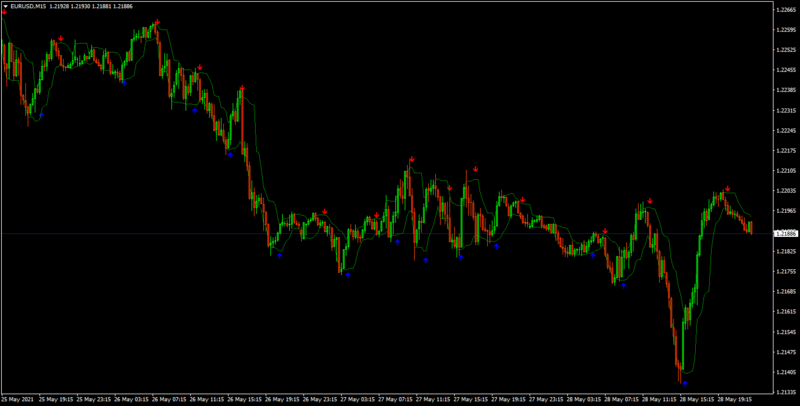800x406 pixels.
Task: Click price scale value 1.21405
Action: point(785,372)
